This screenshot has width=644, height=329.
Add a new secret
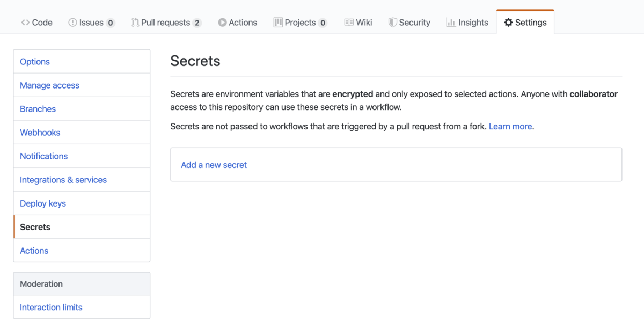pyautogui.click(x=214, y=165)
